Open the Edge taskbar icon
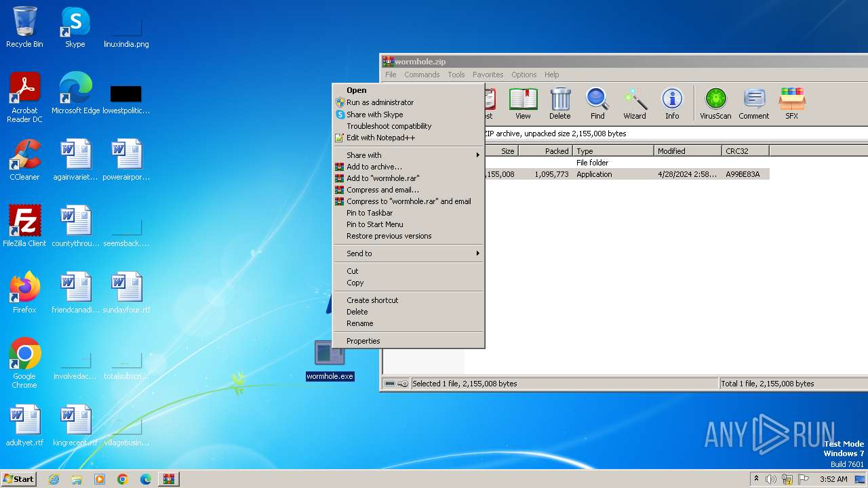The width and height of the screenshot is (868, 488). 146,479
